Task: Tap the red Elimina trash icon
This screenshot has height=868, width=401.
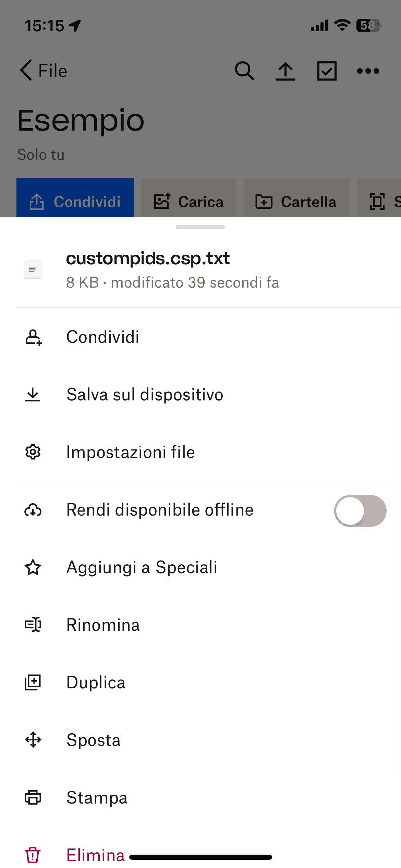Action: 33,855
